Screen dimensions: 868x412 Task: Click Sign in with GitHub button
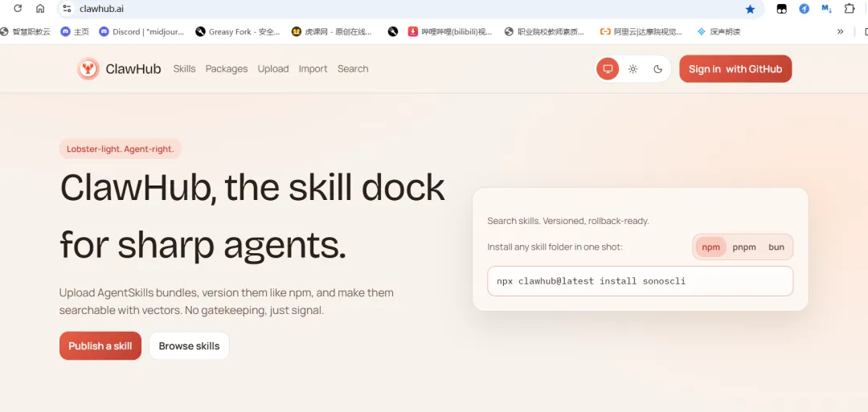pos(735,68)
